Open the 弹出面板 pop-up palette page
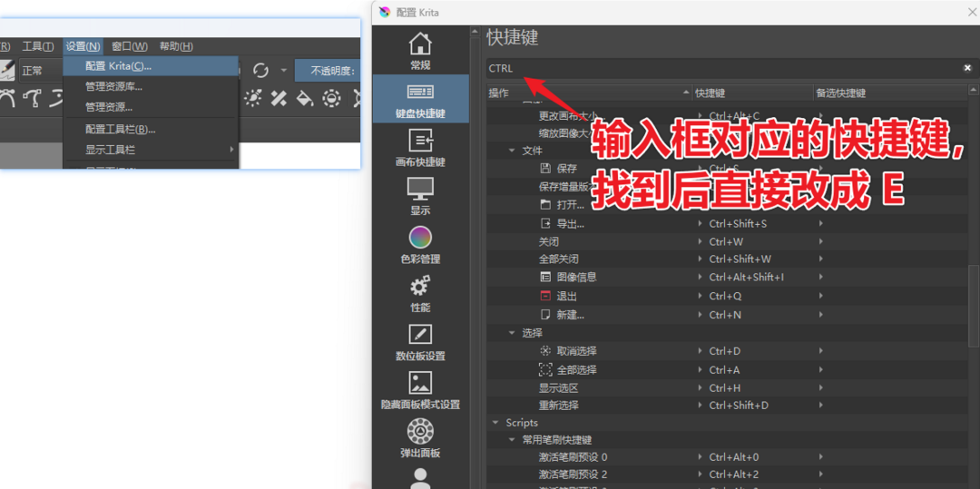980x489 pixels. click(420, 439)
